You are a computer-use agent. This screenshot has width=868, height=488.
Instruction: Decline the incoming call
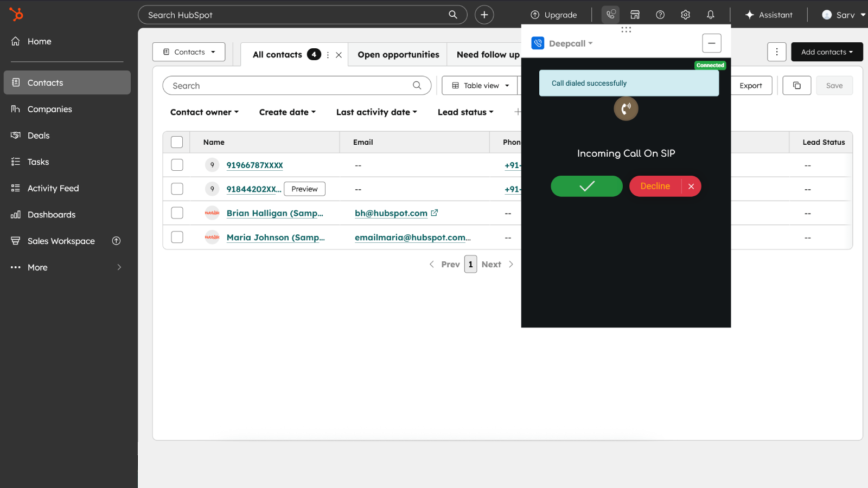[x=655, y=186]
